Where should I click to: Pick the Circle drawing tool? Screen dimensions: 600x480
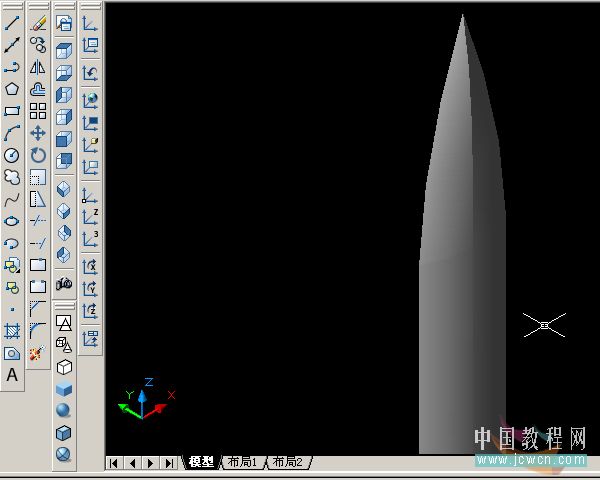12,155
